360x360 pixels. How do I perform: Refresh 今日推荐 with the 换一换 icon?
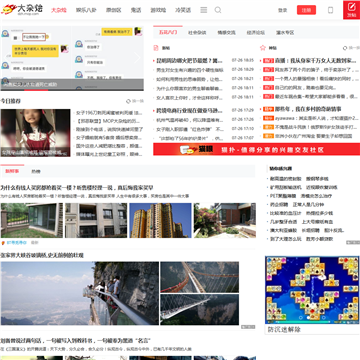coord(135,101)
